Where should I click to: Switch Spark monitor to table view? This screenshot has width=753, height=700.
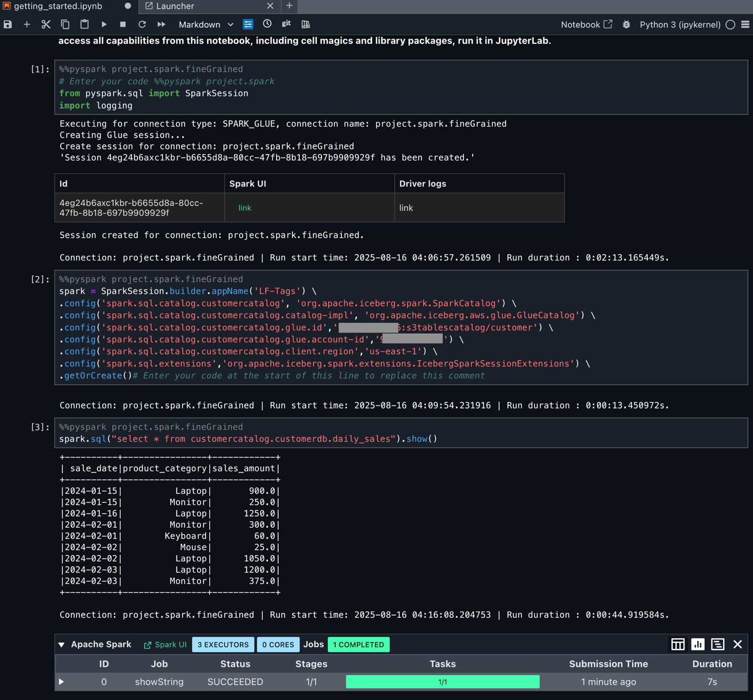coord(678,644)
